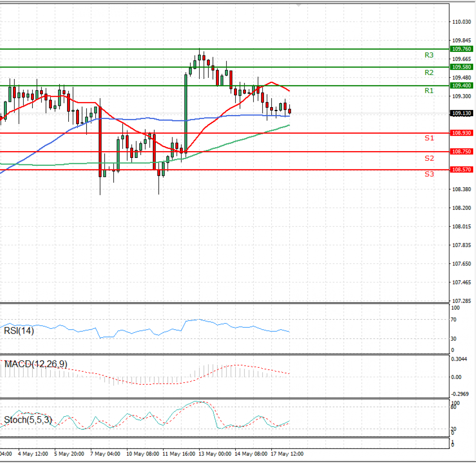Select the red 108.930 price tag
Viewport: 476px width, 463px height.
coord(461,133)
